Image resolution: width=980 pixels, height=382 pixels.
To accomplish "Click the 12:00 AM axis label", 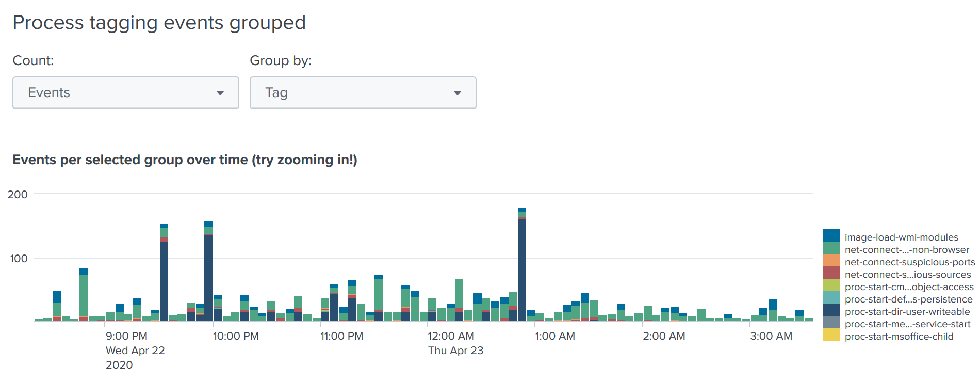I will pyautogui.click(x=451, y=336).
